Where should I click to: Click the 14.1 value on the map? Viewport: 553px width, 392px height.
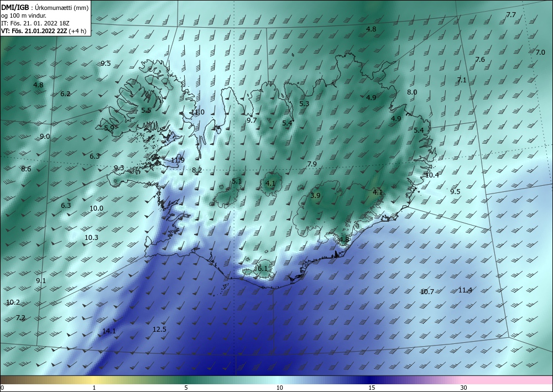coord(109,331)
